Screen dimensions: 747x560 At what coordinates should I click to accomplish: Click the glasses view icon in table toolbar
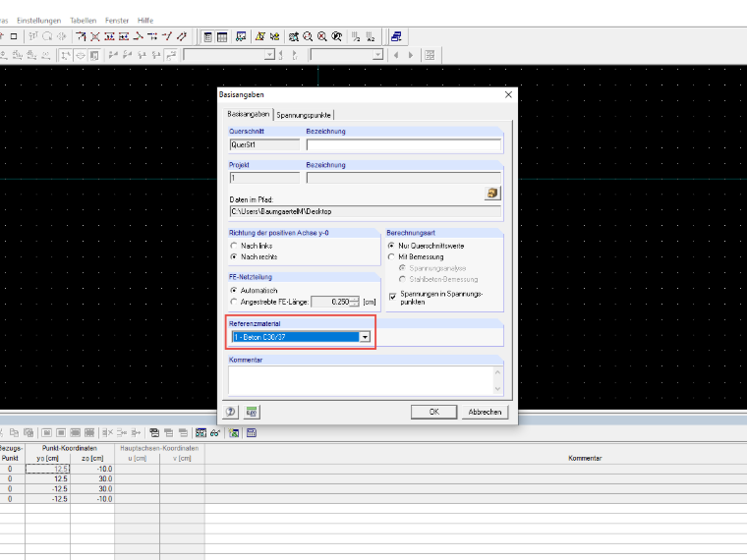[x=215, y=433]
